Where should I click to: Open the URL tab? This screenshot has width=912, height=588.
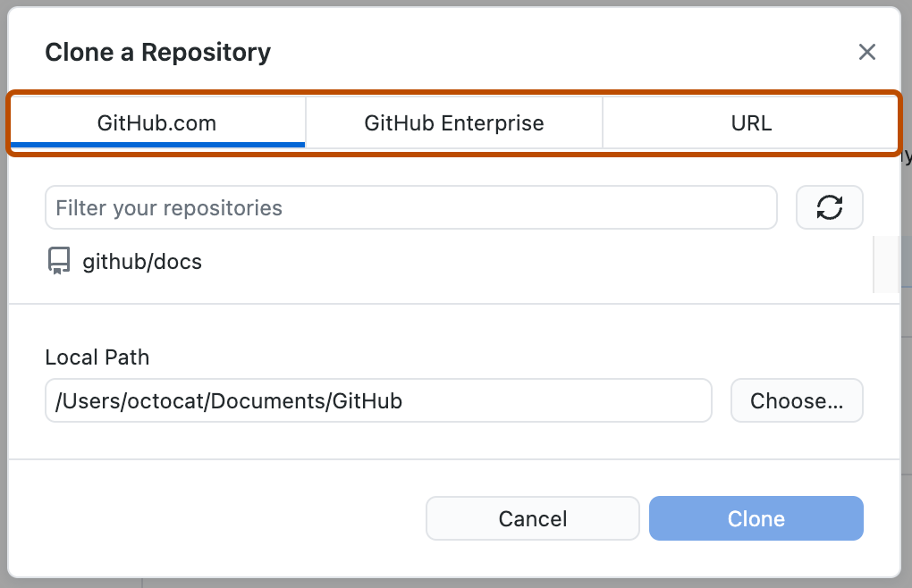pyautogui.click(x=750, y=123)
